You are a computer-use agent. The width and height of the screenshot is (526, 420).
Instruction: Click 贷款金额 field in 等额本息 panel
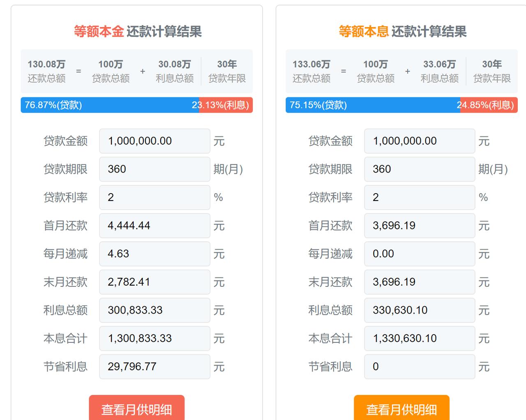[x=420, y=141]
